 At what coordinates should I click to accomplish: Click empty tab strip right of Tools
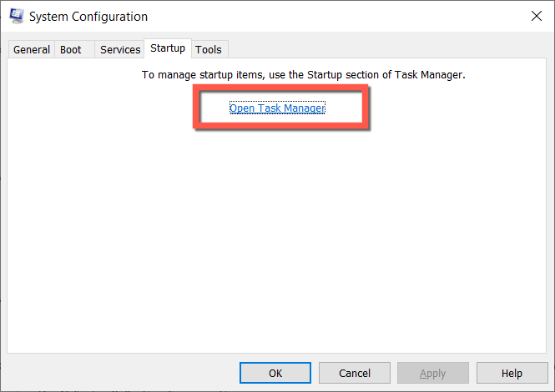[x=384, y=50]
